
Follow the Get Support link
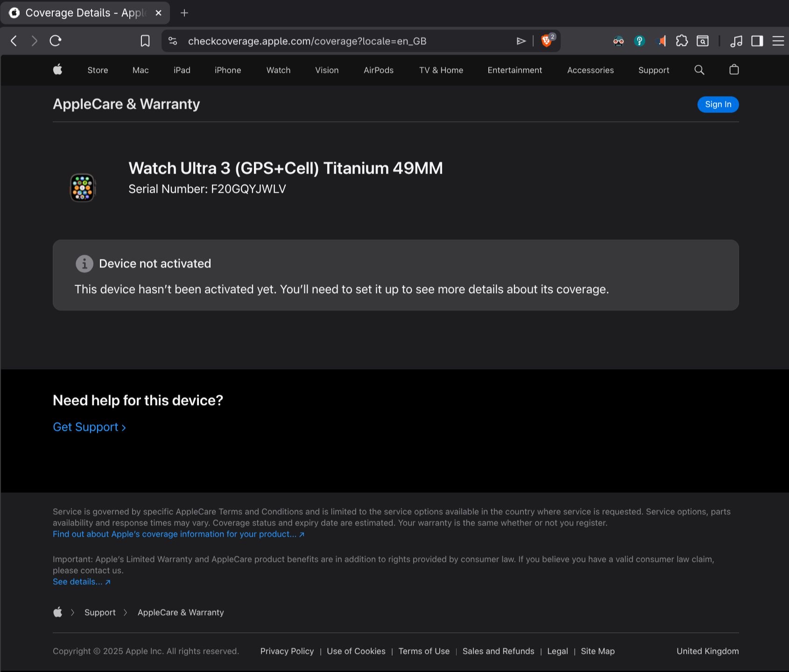[89, 427]
